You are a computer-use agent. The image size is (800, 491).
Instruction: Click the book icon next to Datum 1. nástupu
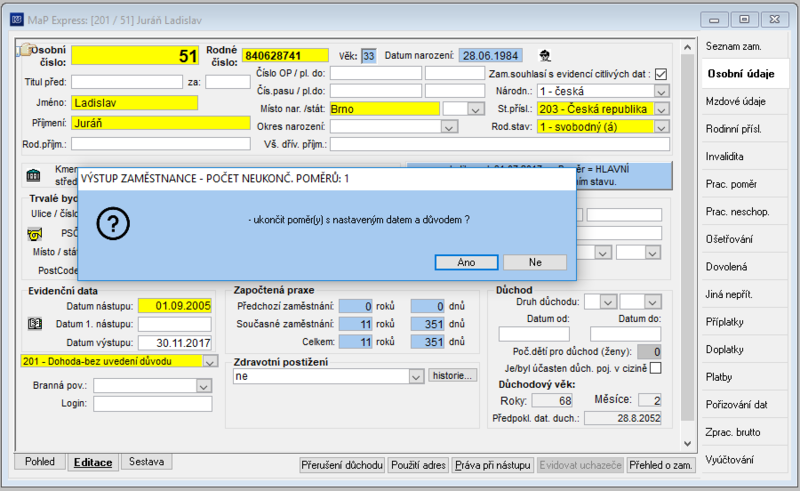[35, 324]
